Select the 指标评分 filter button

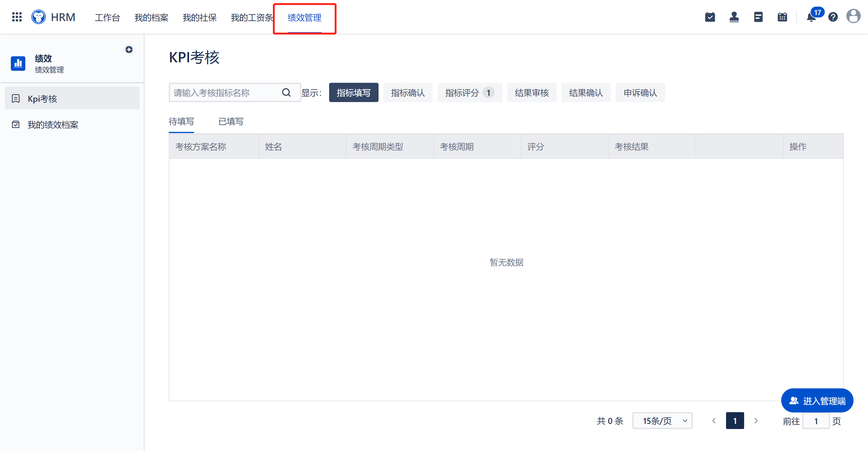[469, 92]
